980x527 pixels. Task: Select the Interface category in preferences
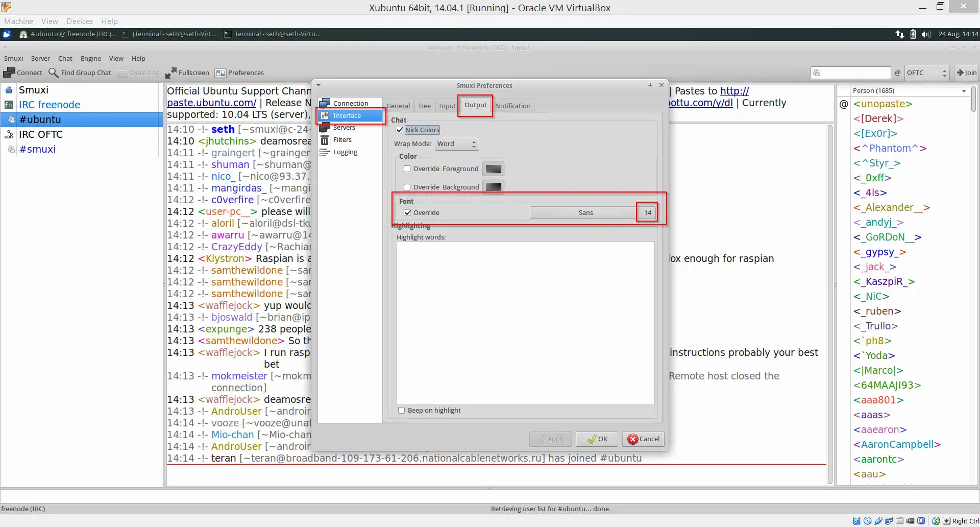350,115
